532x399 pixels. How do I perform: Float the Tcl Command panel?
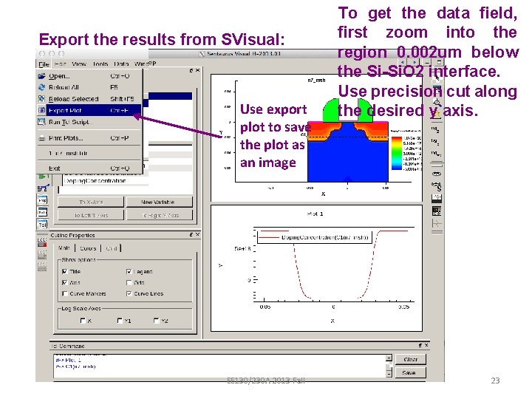pos(420,345)
